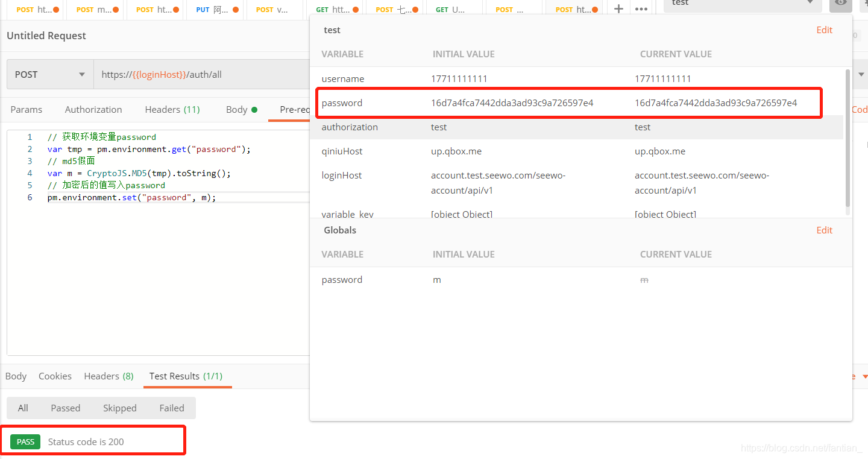Open the response Cookies tab
Screen dimensions: 868x459
(x=55, y=376)
